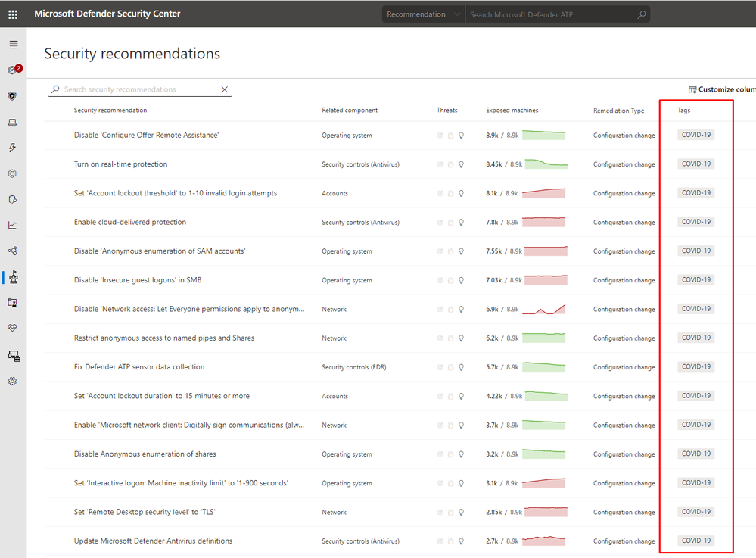Open Disable 'Anonymous enumeration of SAM accounts'
The height and width of the screenshot is (558, 756).
click(x=160, y=251)
